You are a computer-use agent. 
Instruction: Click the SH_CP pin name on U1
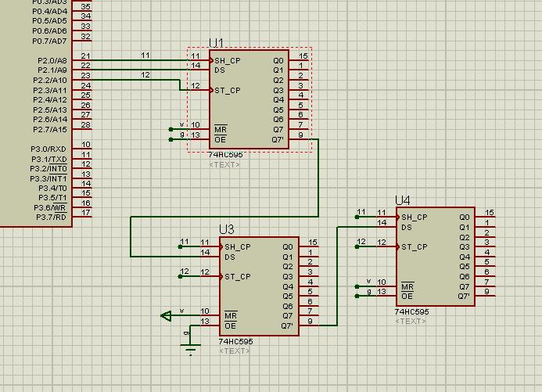click(x=228, y=61)
